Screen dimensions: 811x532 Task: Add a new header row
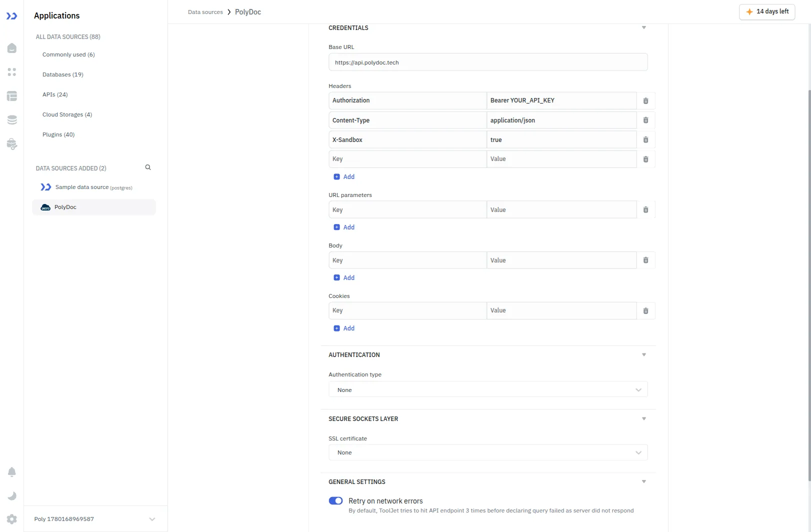[344, 177]
